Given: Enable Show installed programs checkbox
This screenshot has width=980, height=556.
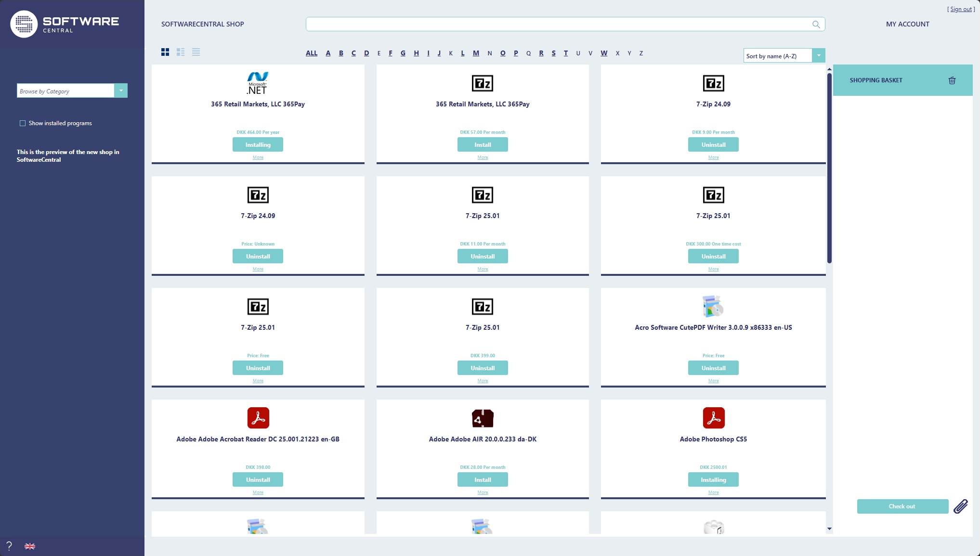Looking at the screenshot, I should tap(23, 123).
